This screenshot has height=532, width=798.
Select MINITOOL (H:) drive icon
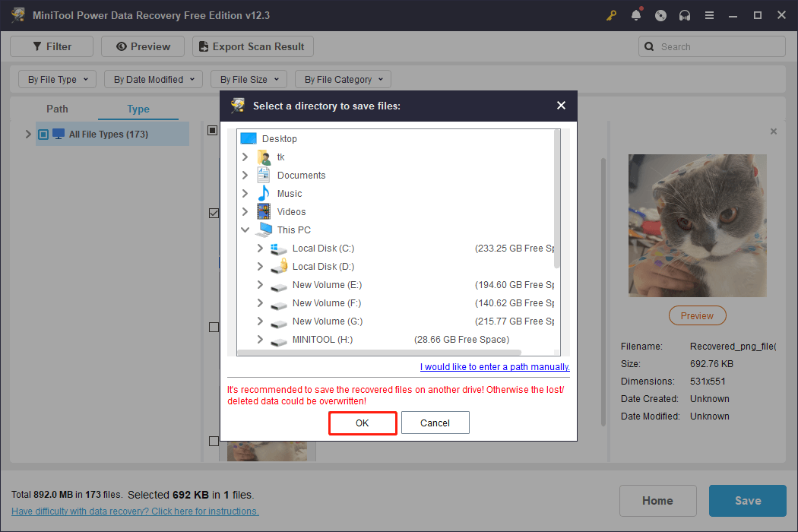pyautogui.click(x=279, y=341)
